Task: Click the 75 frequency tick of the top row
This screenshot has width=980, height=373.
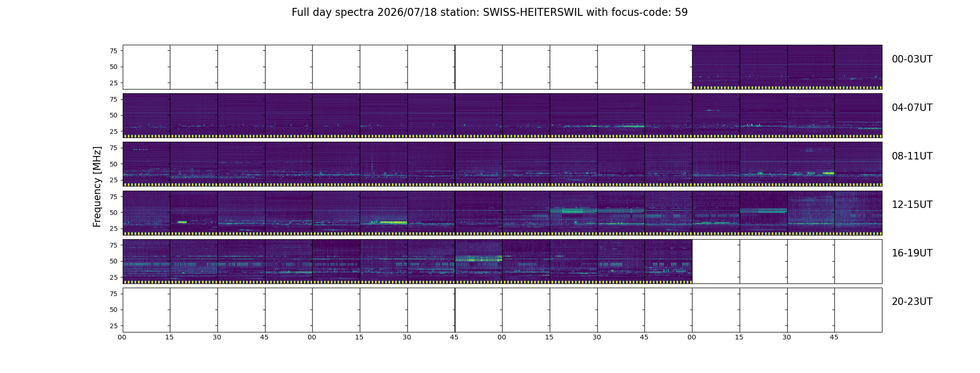Action: click(113, 51)
